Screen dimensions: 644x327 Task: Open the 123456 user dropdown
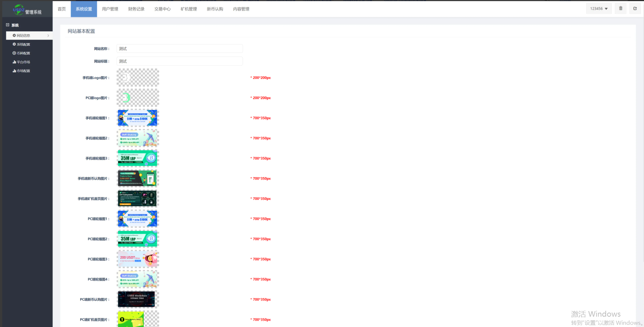pos(599,8)
